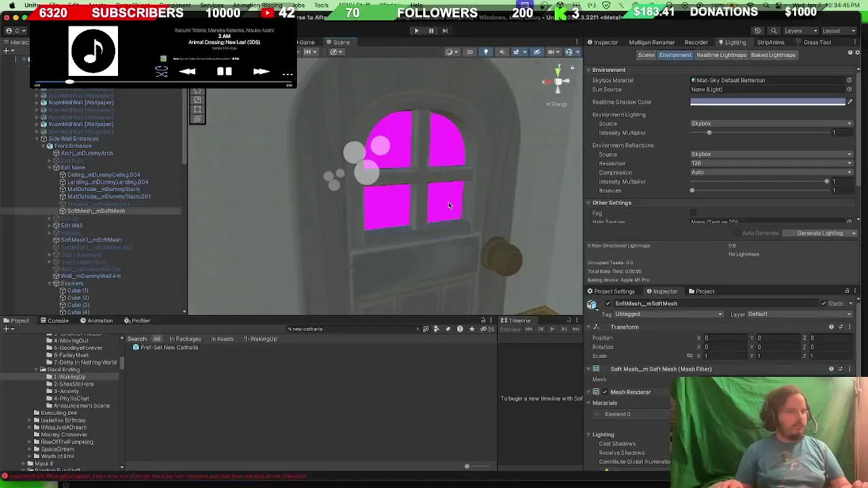Viewport: 868px width, 488px height.
Task: Open the Mulligan Renamer tab
Action: 652,42
